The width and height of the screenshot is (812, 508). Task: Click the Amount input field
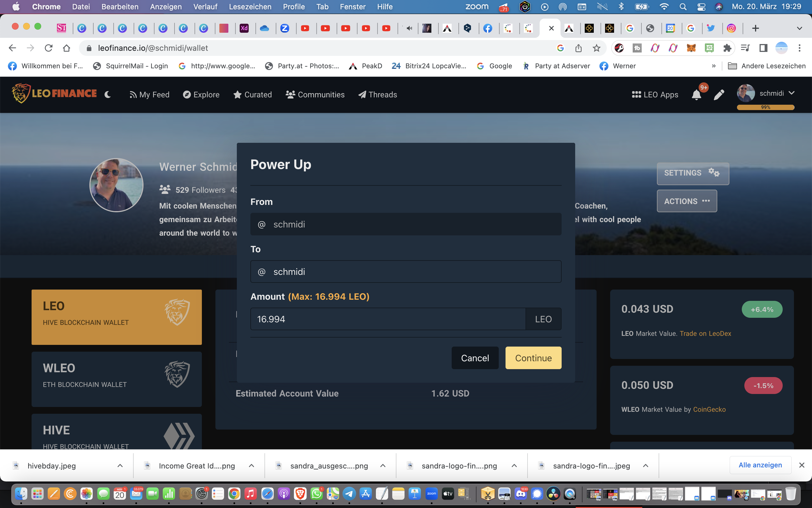click(x=388, y=319)
